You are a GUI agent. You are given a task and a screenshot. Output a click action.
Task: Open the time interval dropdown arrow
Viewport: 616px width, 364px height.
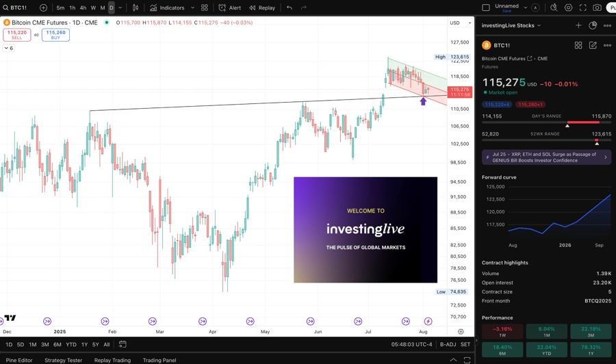[x=120, y=8]
